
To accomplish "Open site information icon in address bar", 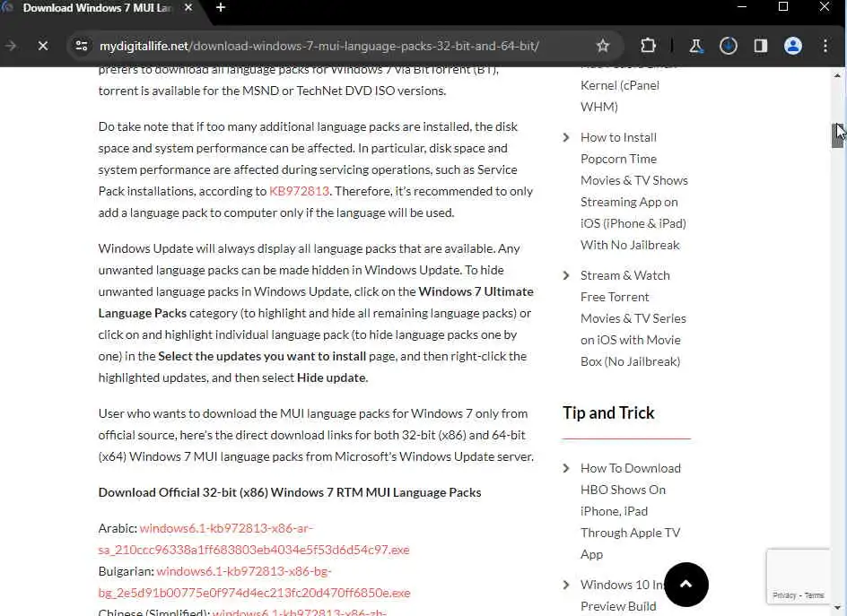I will point(82,46).
